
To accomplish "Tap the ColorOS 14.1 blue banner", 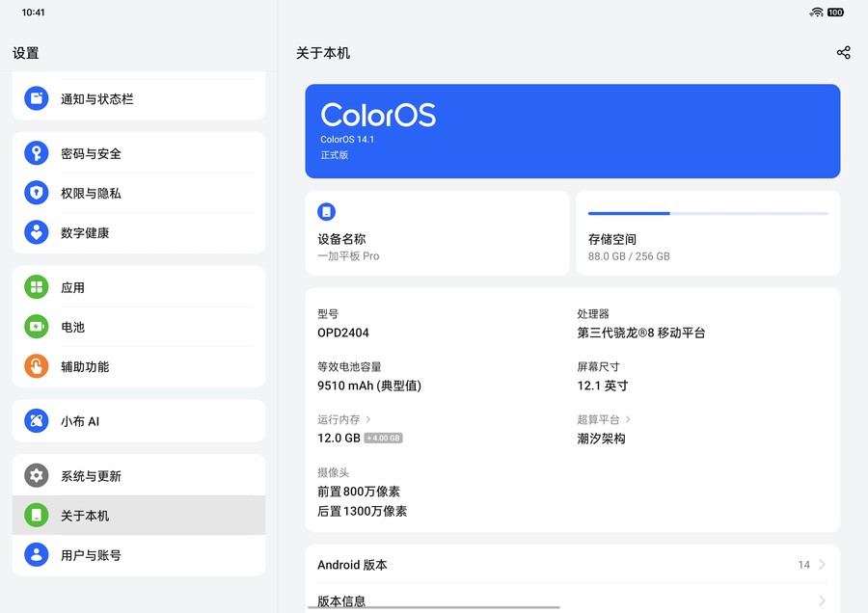I will pos(572,131).
